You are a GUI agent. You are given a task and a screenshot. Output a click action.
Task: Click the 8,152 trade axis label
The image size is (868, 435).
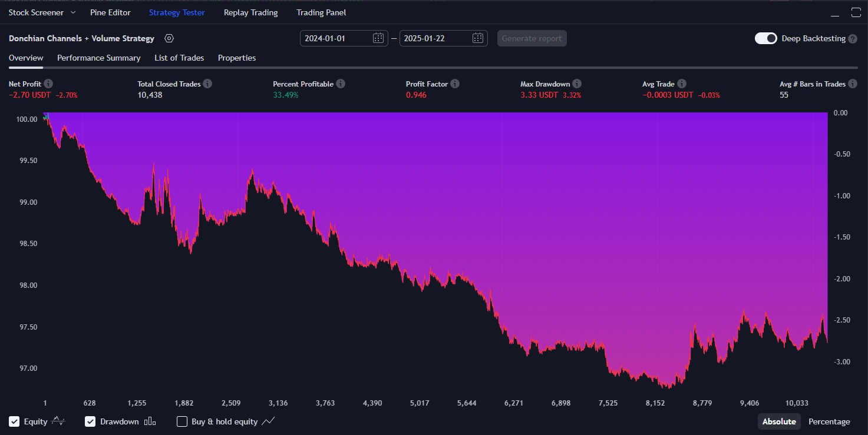[x=655, y=403]
